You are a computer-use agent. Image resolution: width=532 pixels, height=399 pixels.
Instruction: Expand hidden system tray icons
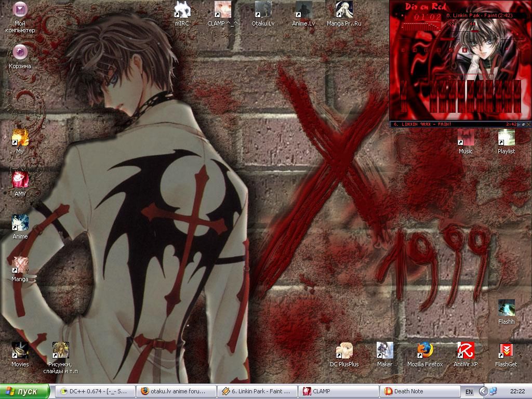483,391
